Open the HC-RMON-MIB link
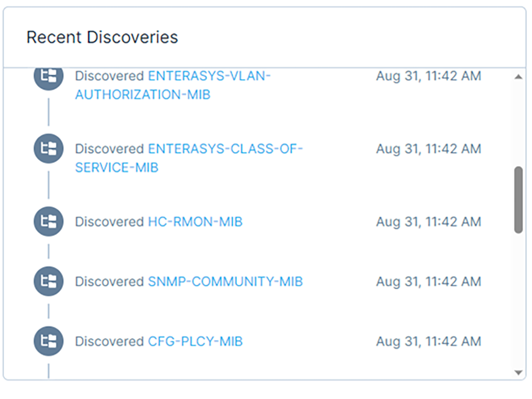Viewport: 532px width, 399px height. click(195, 221)
